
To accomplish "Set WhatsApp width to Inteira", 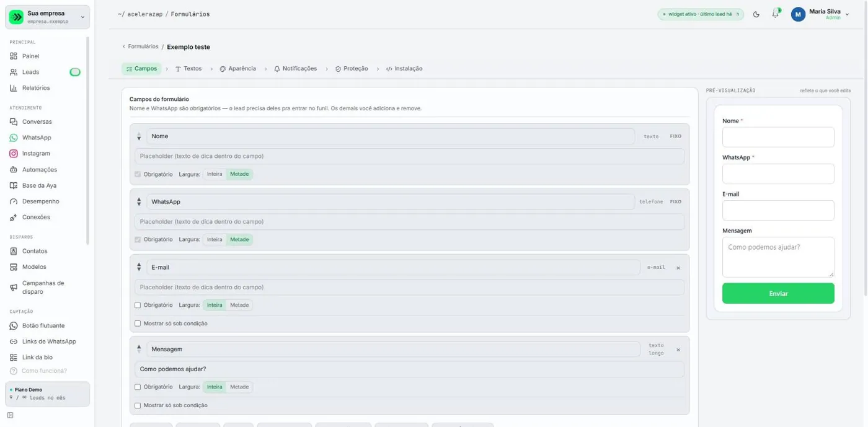I will [215, 240].
